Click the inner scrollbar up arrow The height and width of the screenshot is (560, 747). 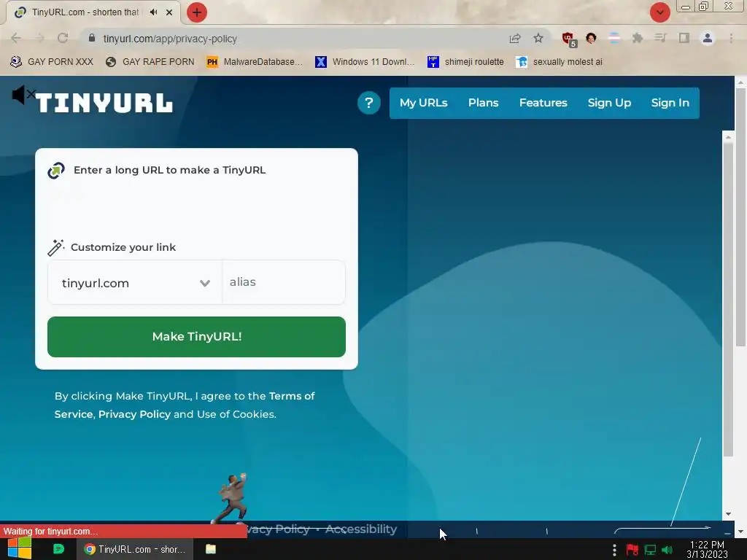pos(728,136)
